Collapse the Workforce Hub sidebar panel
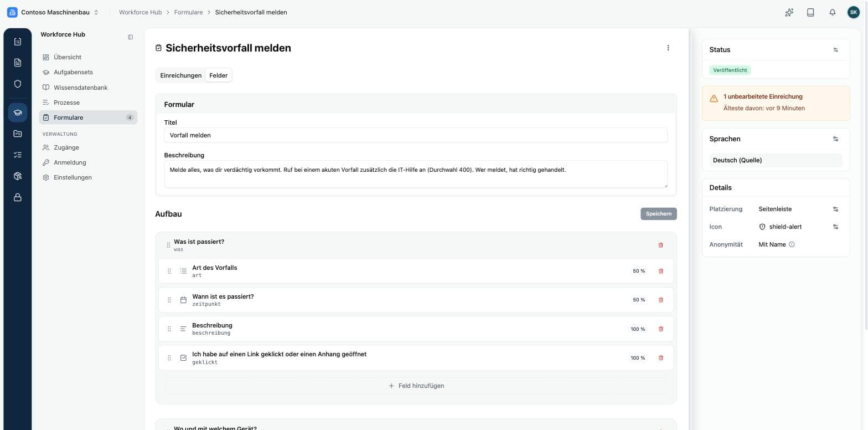This screenshot has height=430, width=868. 131,37
